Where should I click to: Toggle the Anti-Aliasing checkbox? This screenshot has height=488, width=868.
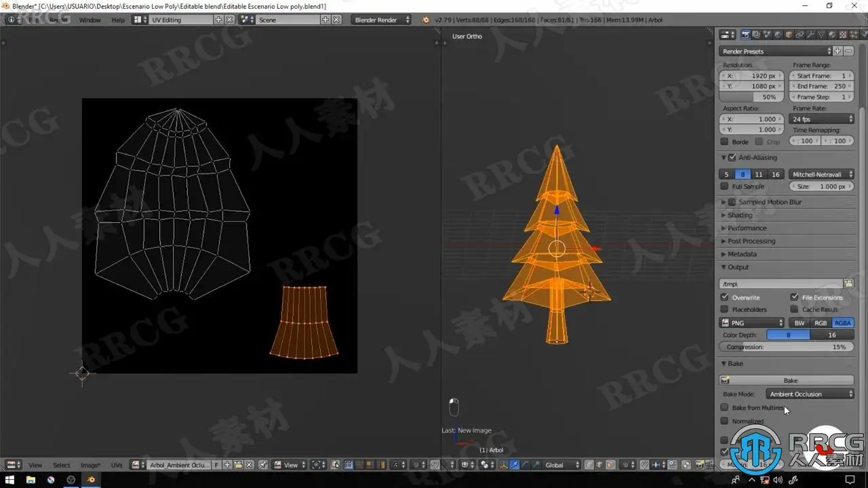coord(732,158)
